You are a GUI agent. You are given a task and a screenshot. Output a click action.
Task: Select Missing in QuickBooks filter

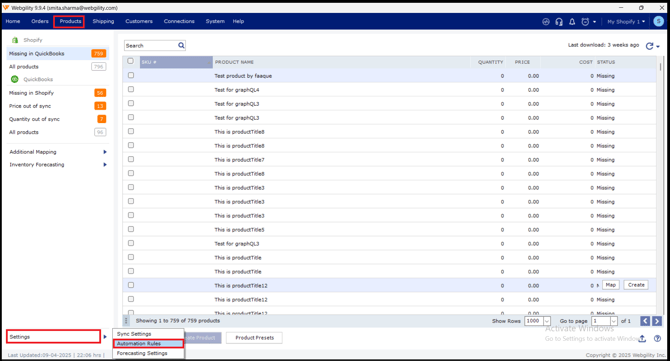click(57, 54)
